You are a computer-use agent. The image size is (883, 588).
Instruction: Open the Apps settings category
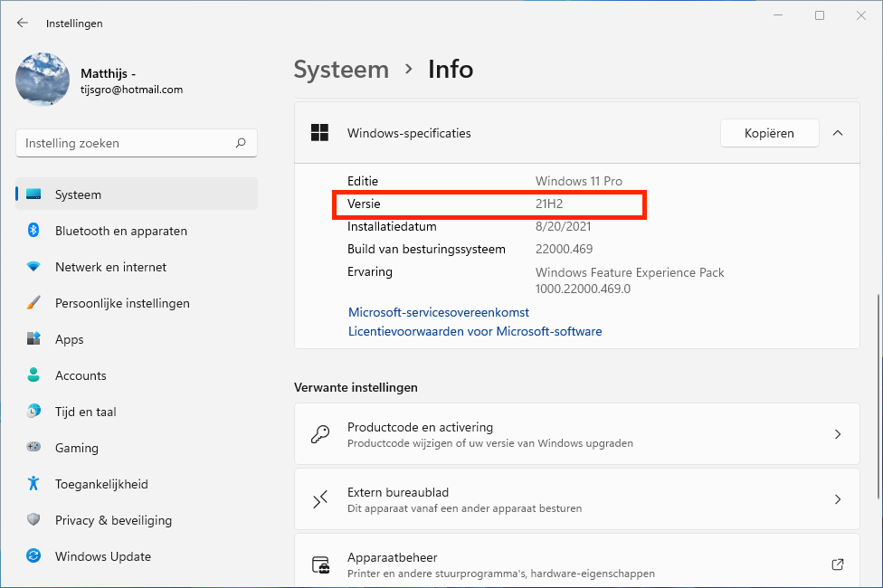(x=69, y=339)
